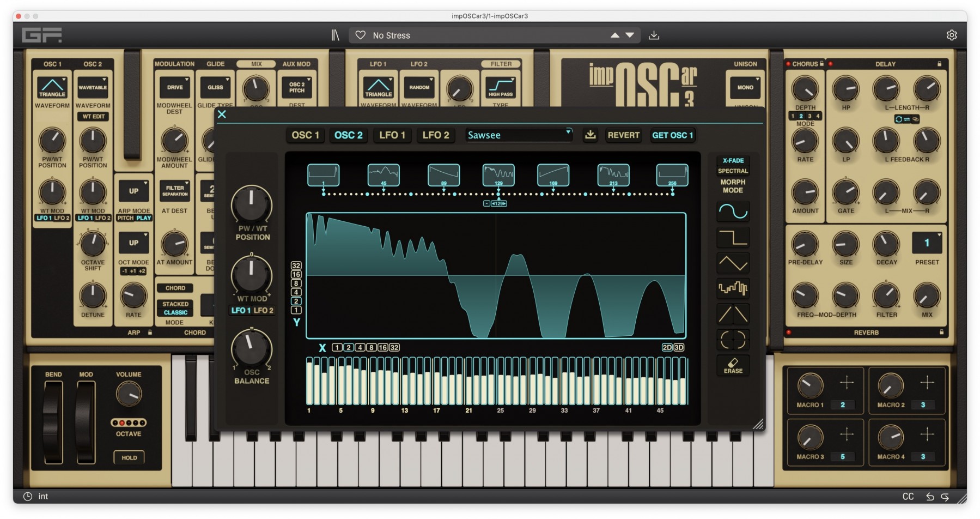The width and height of the screenshot is (980, 519).
Task: Toggle LFO 2 under WT MOD in editor
Action: 264,310
